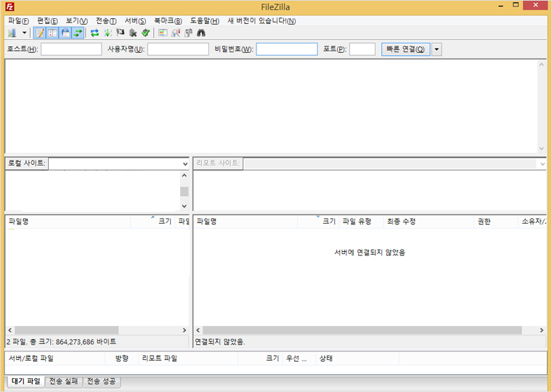This screenshot has height=392, width=552.
Task: Click the refresh file lists icon
Action: coord(94,33)
